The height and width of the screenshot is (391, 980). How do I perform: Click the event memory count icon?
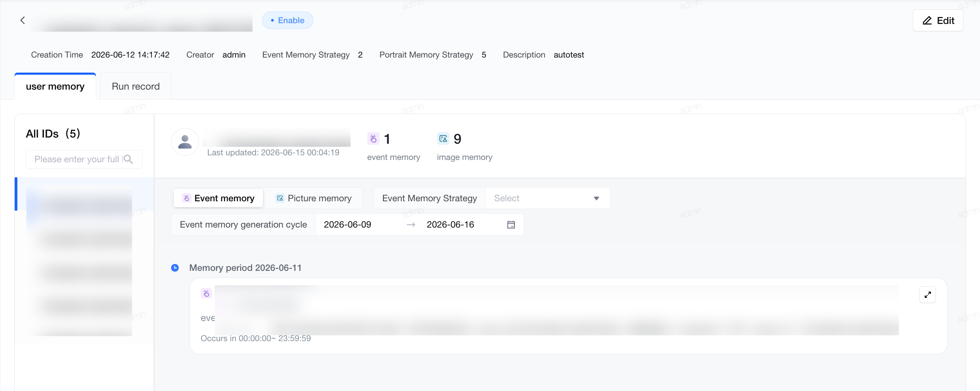click(373, 139)
